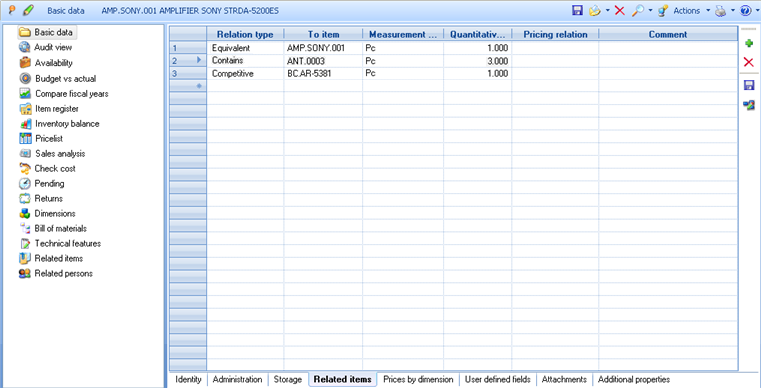Select the Contains relation type cell
This screenshot has width=761, height=388.
pyautogui.click(x=245, y=61)
